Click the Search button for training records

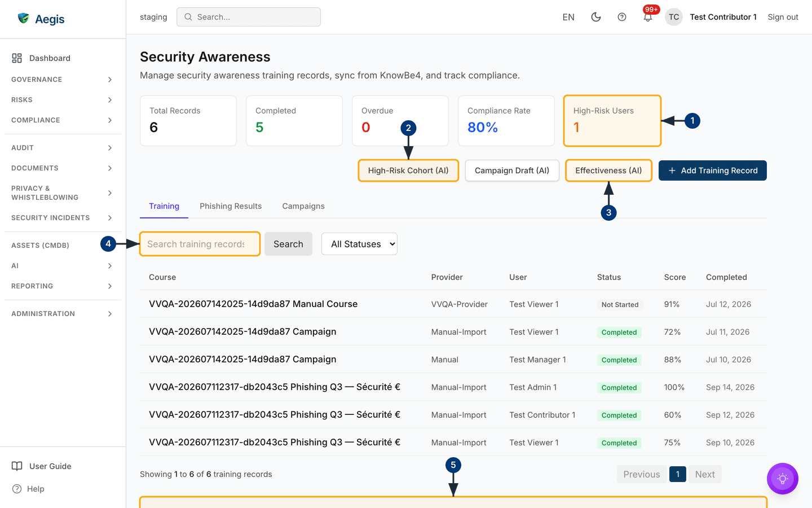pos(288,244)
